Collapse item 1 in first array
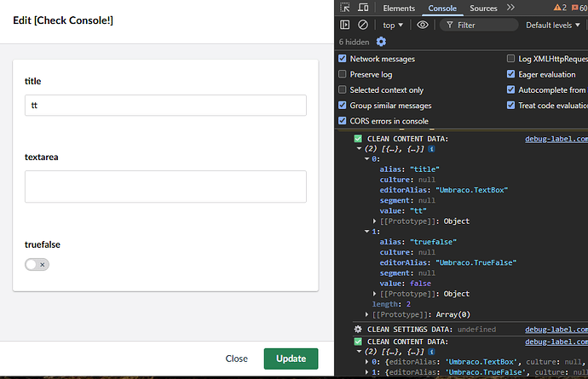 point(366,232)
